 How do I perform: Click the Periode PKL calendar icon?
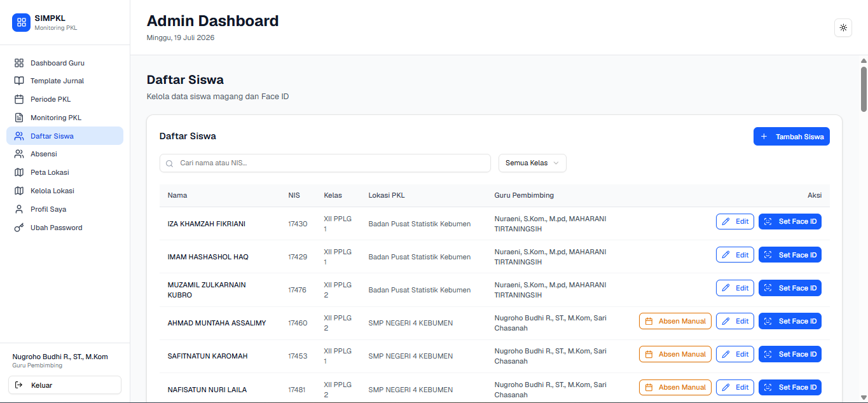point(19,99)
